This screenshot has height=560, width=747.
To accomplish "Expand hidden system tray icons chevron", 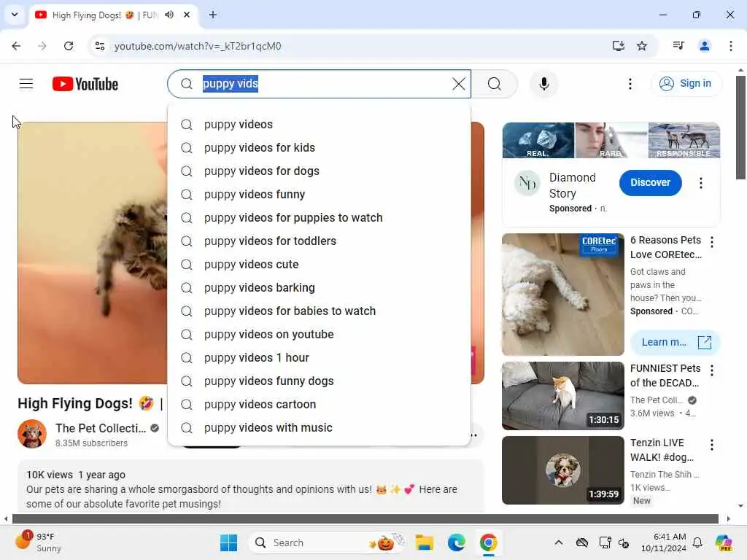I will (x=558, y=542).
